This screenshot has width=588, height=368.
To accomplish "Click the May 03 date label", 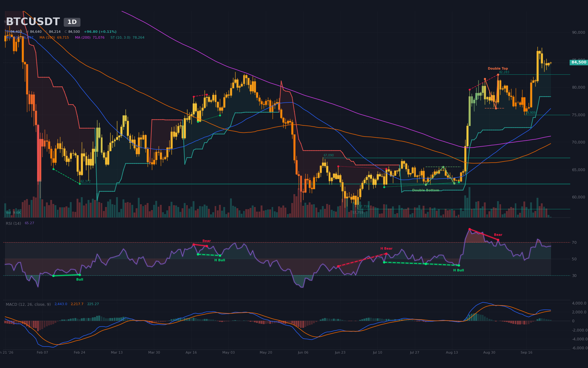I will point(228,353).
